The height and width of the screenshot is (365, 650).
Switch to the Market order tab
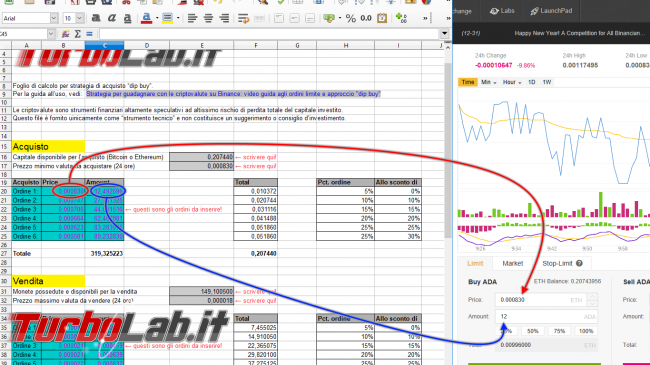pyautogui.click(x=513, y=263)
